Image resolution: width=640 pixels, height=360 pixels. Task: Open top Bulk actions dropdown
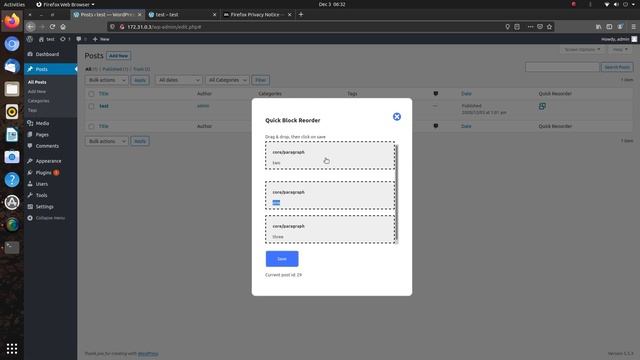point(107,80)
